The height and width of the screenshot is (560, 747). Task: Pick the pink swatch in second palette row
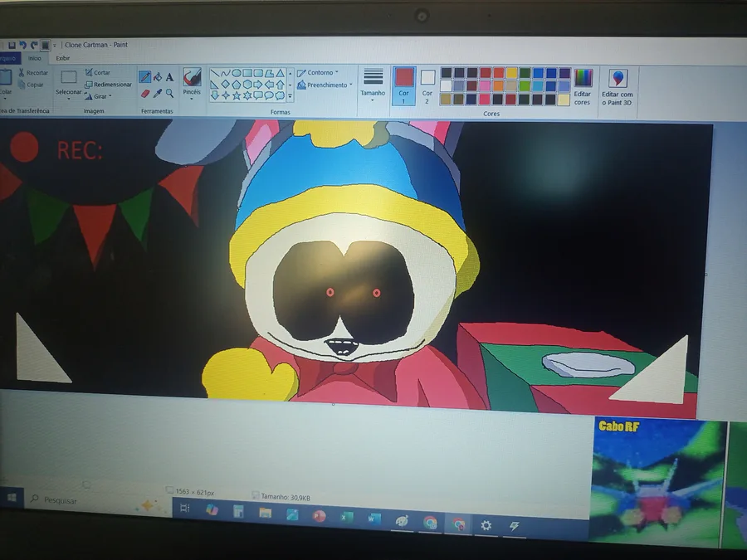486,86
